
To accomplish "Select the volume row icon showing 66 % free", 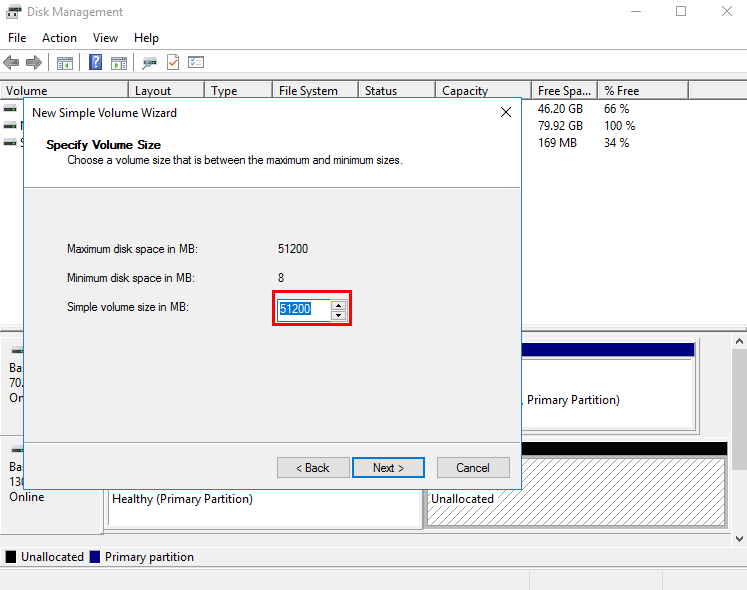I will pos(10,109).
